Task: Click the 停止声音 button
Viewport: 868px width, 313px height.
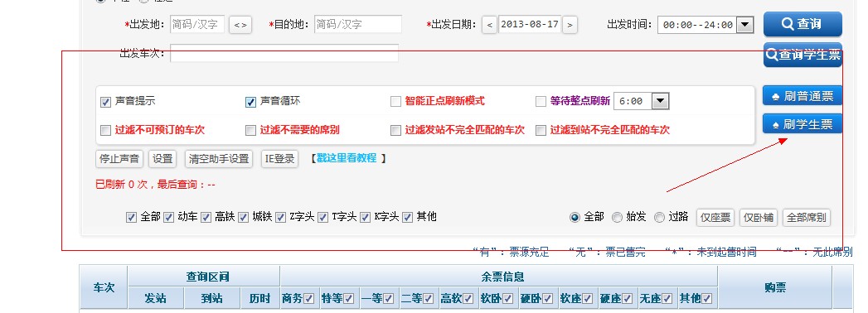Action: point(119,159)
